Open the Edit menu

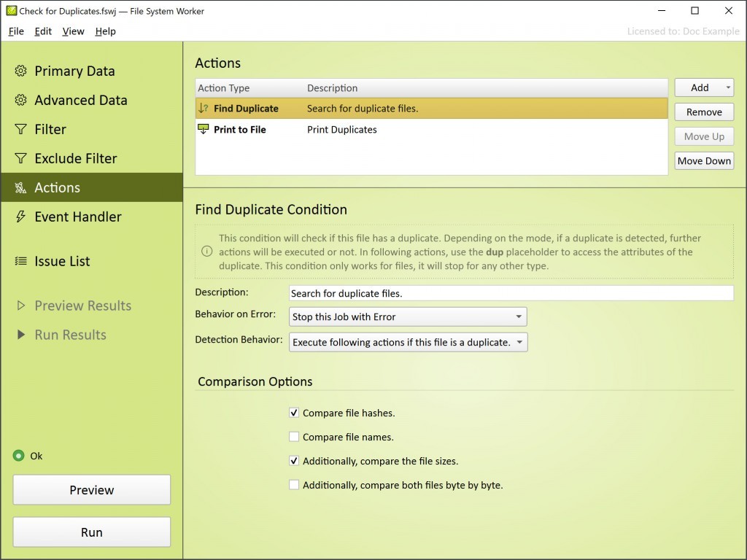point(43,31)
